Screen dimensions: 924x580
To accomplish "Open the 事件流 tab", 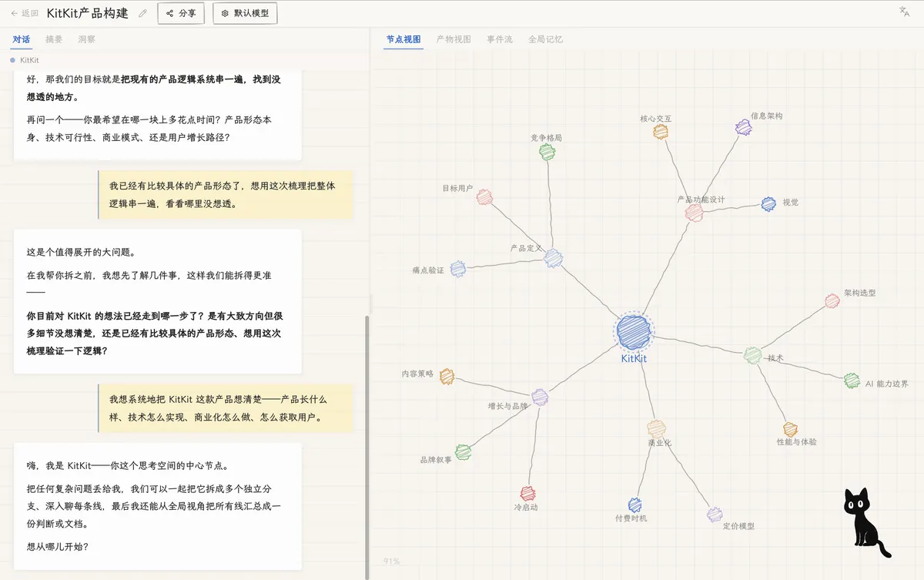I will tap(500, 39).
